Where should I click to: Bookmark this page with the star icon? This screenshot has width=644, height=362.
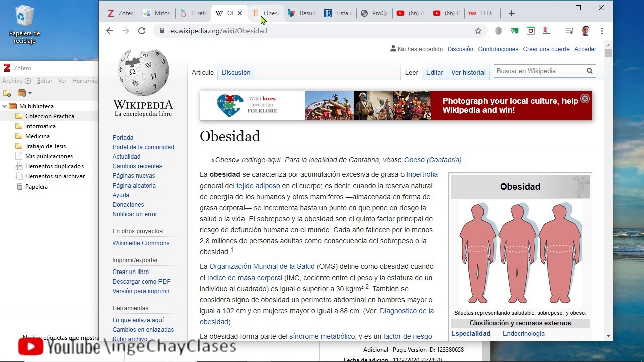point(478,31)
